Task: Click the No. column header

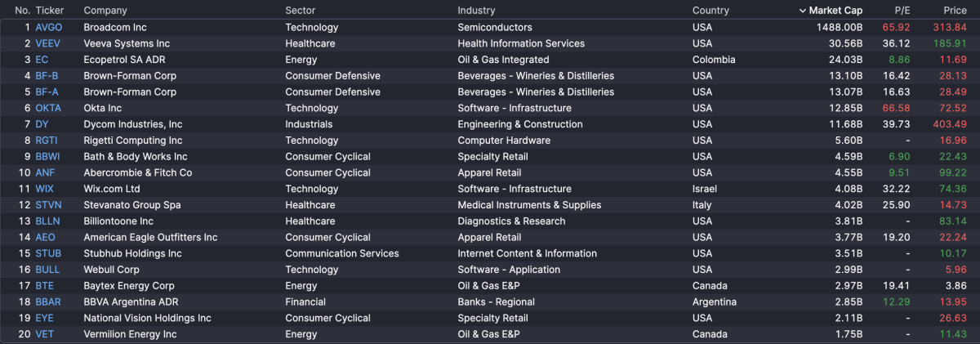Action: coord(22,11)
